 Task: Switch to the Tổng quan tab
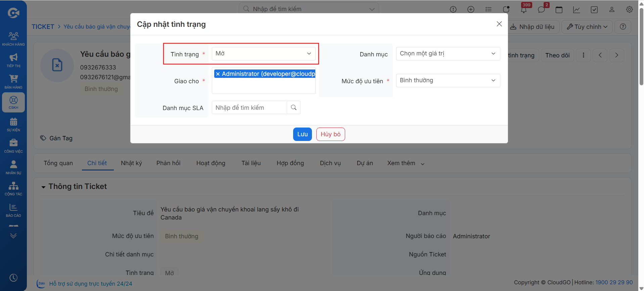click(x=58, y=163)
